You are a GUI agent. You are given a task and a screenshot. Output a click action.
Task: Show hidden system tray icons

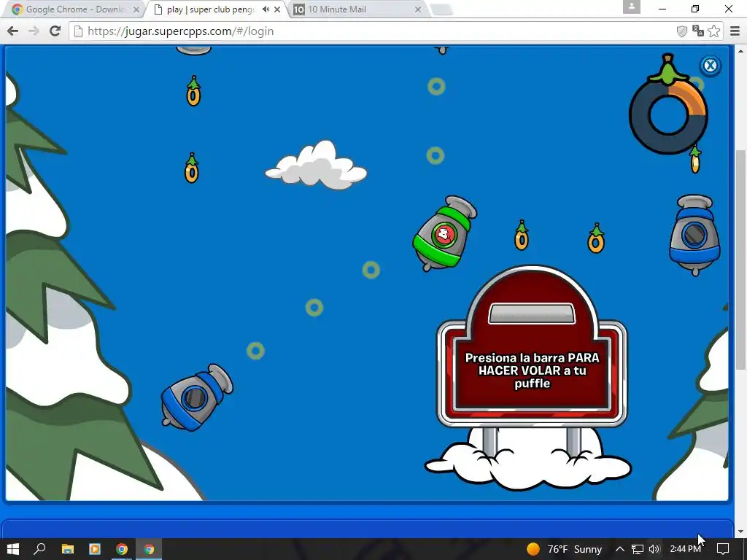tap(620, 549)
